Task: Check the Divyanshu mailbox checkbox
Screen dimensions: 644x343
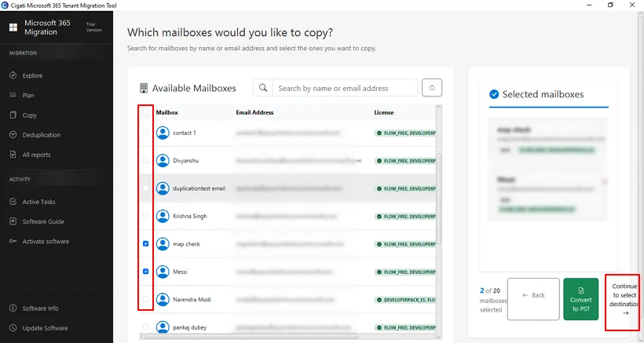Action: 146,160
